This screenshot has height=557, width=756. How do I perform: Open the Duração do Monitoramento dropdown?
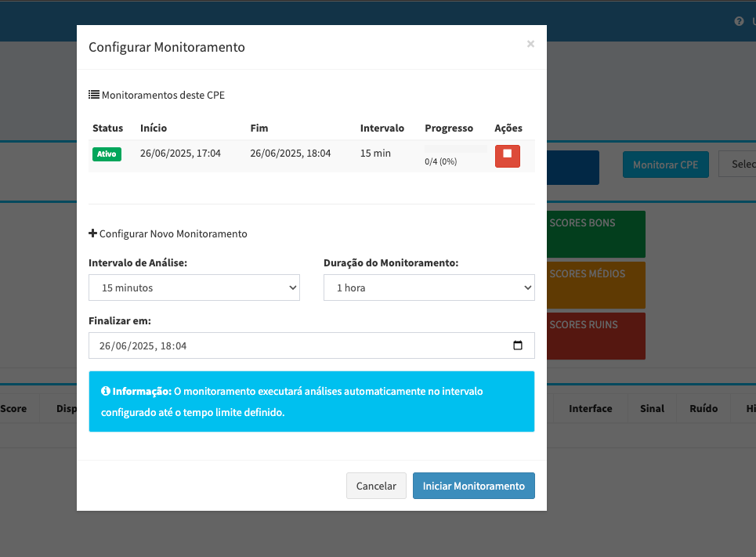[429, 288]
